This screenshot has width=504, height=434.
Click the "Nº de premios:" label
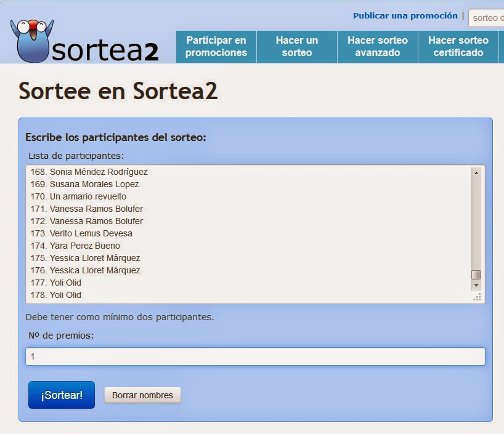[61, 336]
